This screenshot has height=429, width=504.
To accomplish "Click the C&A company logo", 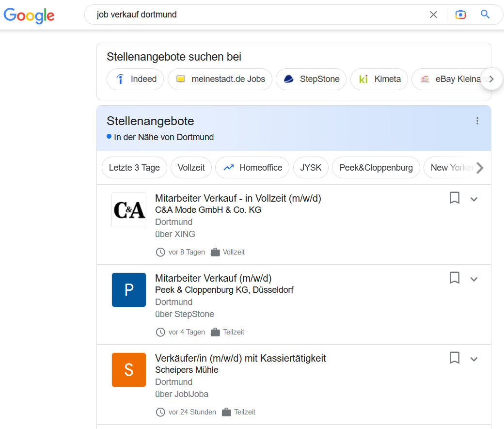I will (x=129, y=210).
